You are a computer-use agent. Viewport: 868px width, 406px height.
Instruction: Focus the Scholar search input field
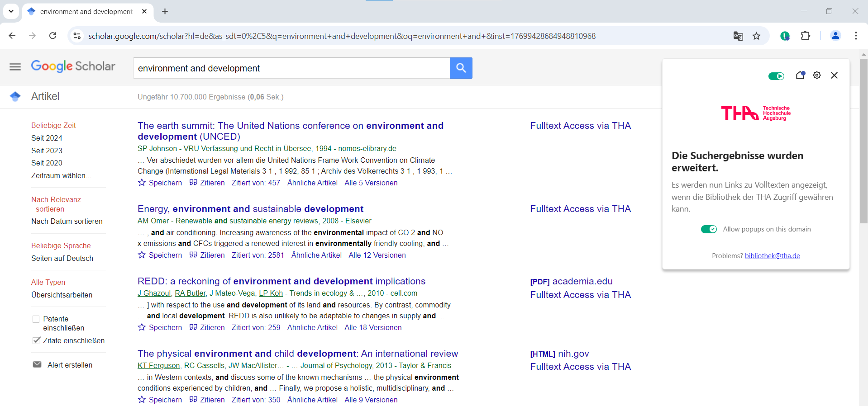tap(291, 68)
